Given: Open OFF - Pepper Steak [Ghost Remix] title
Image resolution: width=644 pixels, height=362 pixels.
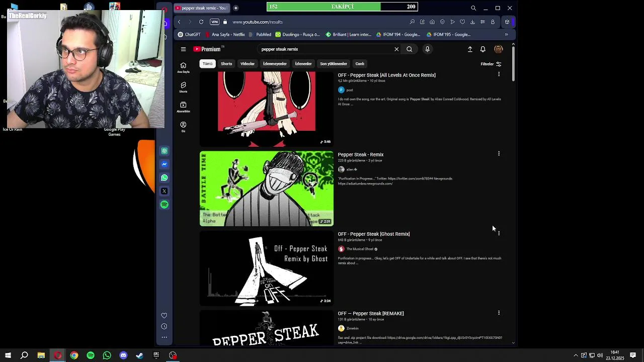Looking at the screenshot, I should pyautogui.click(x=374, y=234).
